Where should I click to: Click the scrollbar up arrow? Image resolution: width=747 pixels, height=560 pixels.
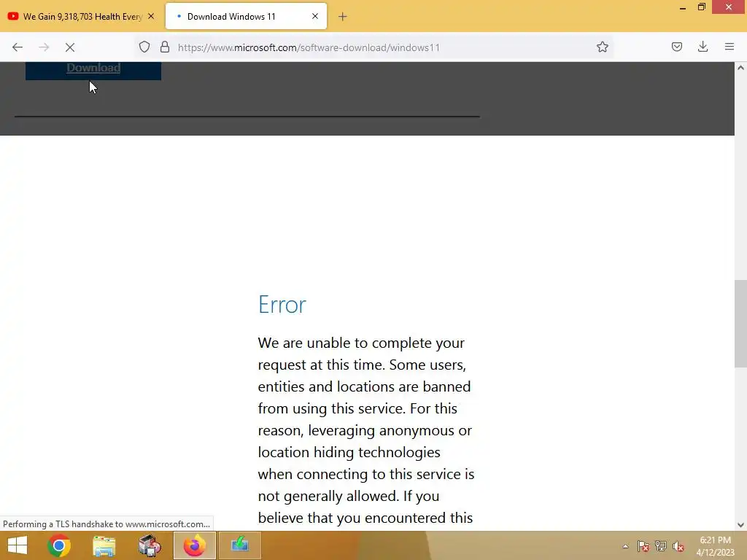[740, 68]
